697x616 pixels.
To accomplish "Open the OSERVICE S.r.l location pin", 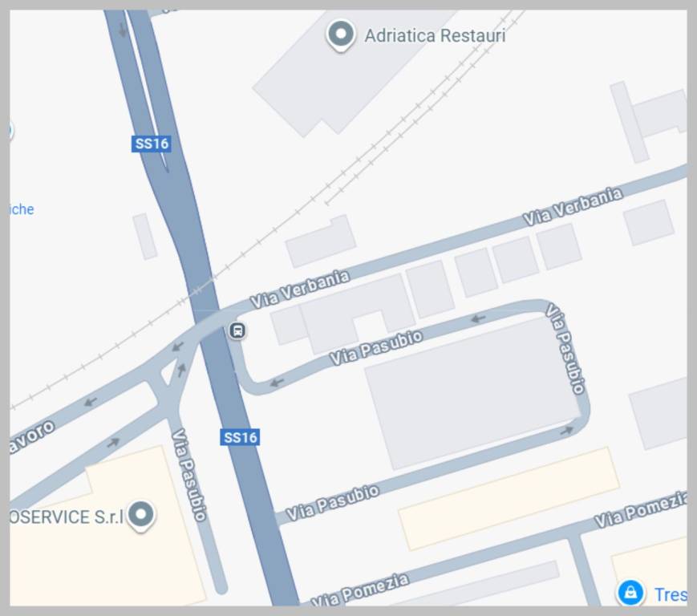I will point(141,517).
